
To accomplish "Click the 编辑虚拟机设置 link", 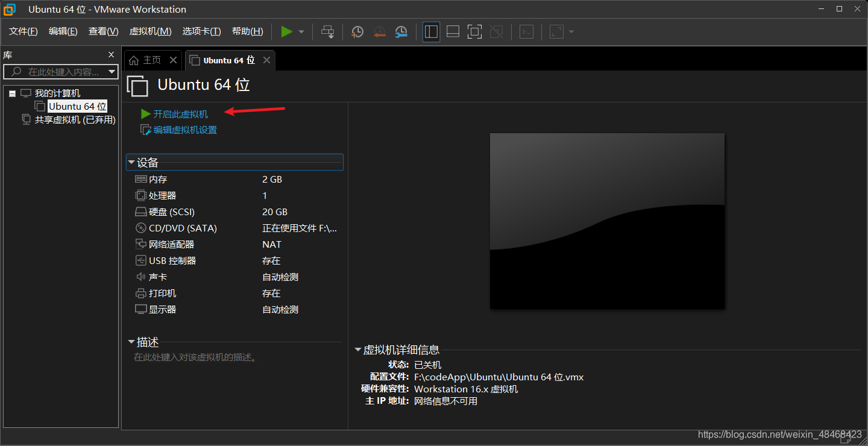I will pos(185,130).
